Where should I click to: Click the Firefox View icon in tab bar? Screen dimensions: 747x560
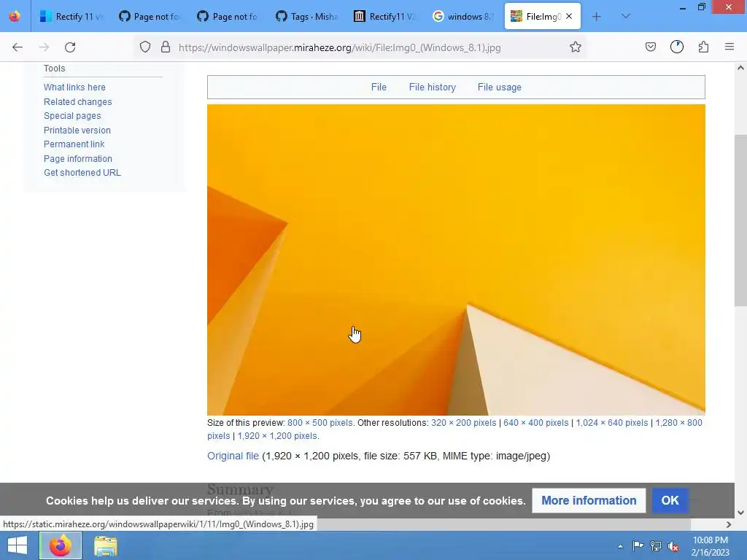pyautogui.click(x=15, y=17)
